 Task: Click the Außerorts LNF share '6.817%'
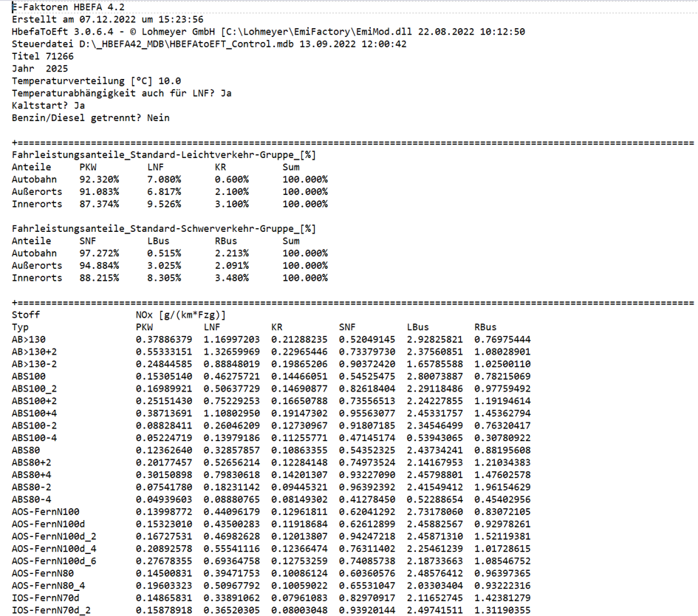pyautogui.click(x=164, y=192)
